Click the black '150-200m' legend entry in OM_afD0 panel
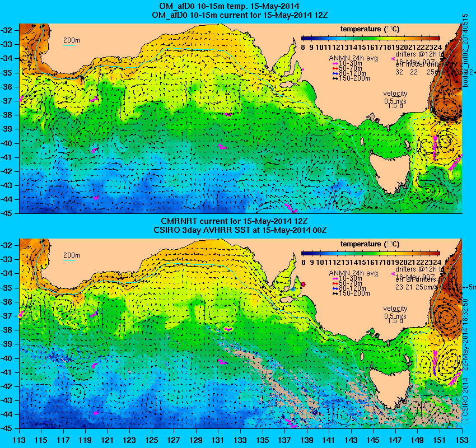 click(351, 78)
